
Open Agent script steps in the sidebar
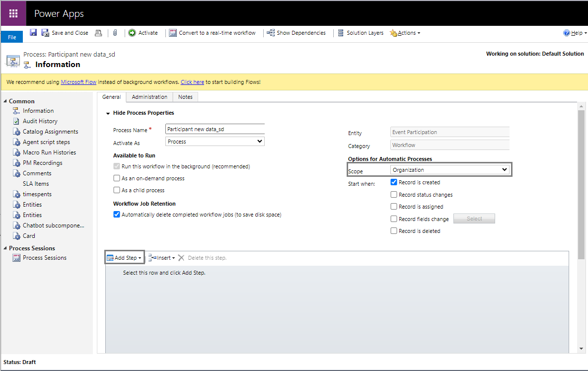click(x=46, y=142)
